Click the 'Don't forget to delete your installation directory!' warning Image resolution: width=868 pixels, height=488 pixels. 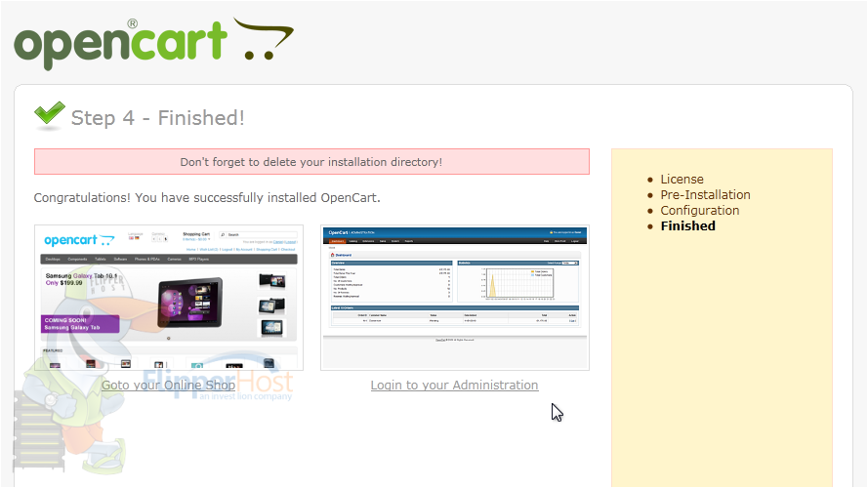[x=311, y=162]
